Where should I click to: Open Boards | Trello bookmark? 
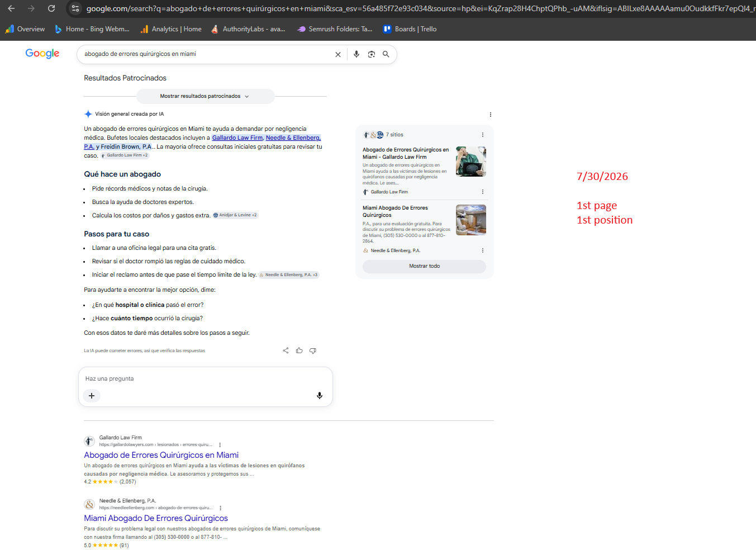pos(410,29)
